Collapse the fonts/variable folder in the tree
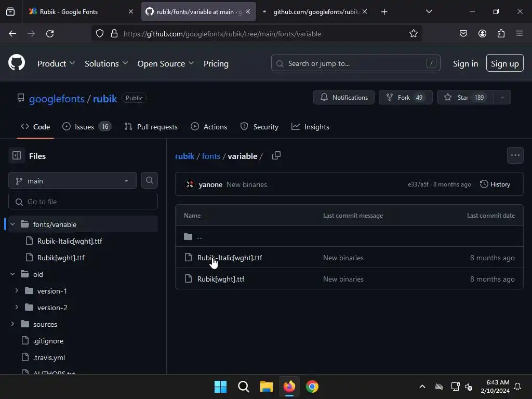The height and width of the screenshot is (399, 532). click(x=12, y=224)
